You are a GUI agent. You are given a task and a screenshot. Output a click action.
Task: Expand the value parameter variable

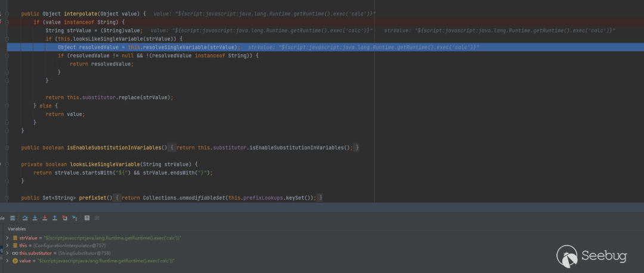pos(7,261)
